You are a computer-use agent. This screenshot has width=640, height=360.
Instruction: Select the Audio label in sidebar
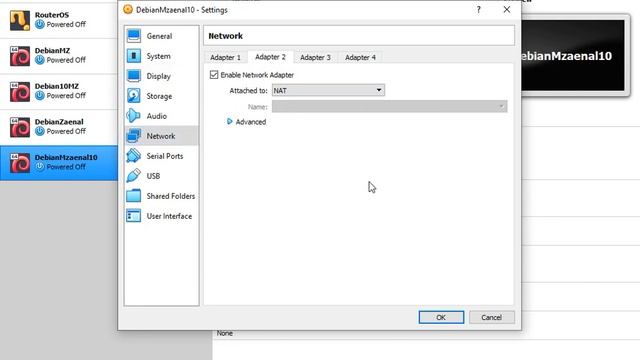pos(156,116)
